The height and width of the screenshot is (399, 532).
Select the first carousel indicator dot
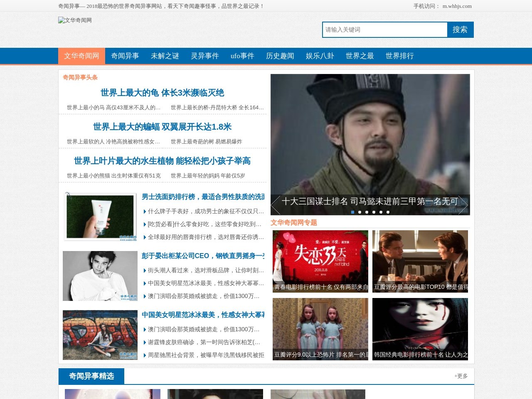pyautogui.click(x=352, y=212)
